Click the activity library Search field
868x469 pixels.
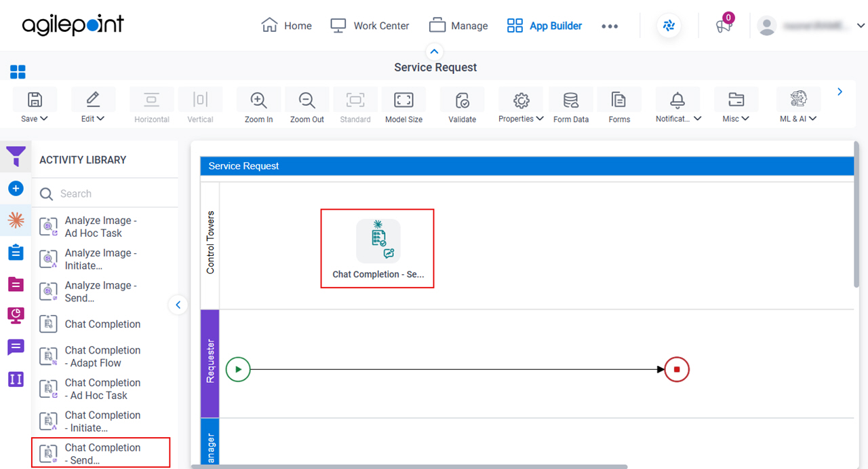coord(106,193)
